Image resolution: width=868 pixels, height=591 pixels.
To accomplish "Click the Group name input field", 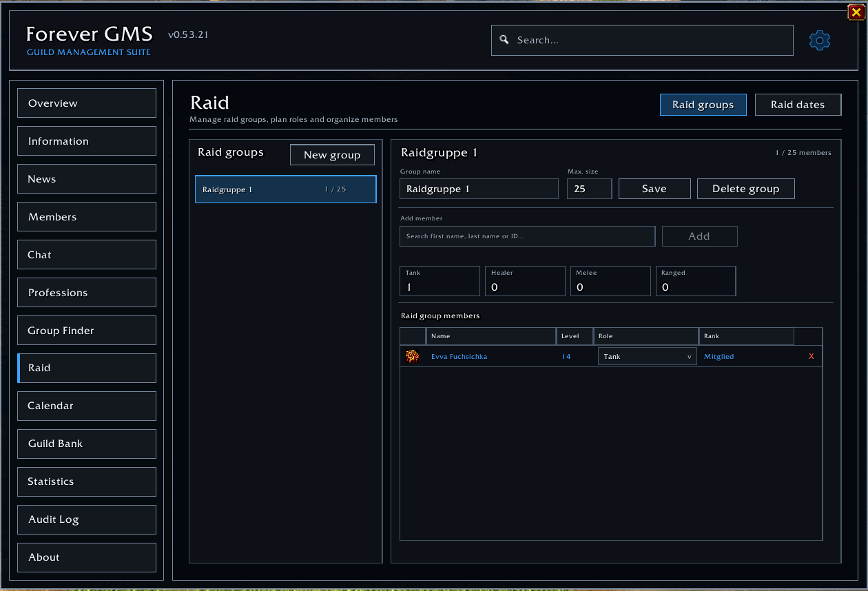I will [x=479, y=189].
